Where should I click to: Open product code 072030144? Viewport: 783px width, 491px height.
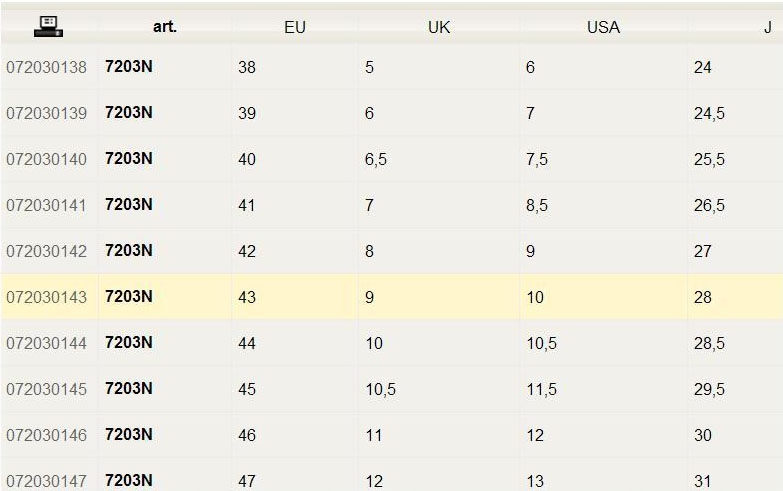pyautogui.click(x=46, y=343)
